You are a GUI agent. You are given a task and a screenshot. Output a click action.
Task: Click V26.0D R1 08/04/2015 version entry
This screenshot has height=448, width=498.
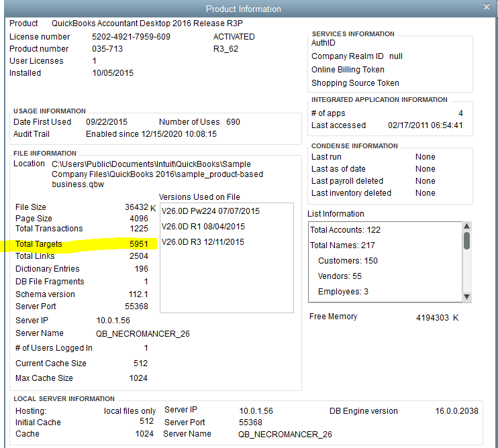tap(203, 227)
